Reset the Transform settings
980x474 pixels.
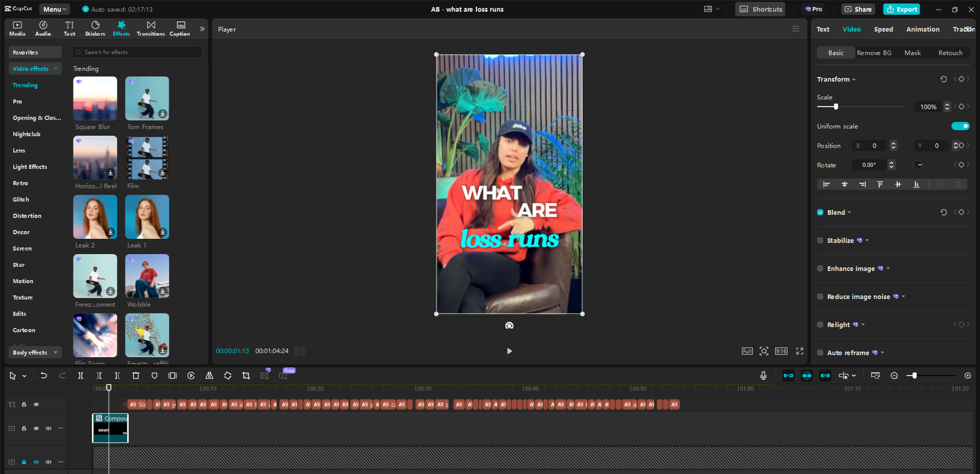[x=943, y=79]
